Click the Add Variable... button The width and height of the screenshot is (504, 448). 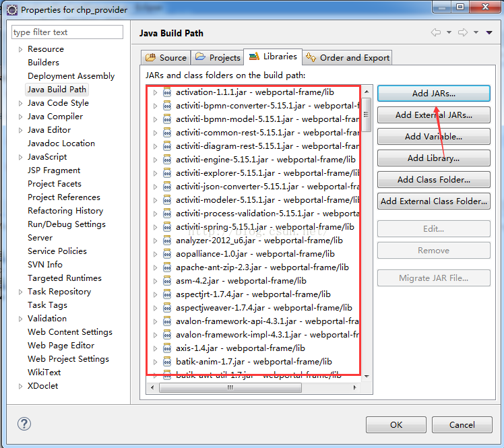434,137
